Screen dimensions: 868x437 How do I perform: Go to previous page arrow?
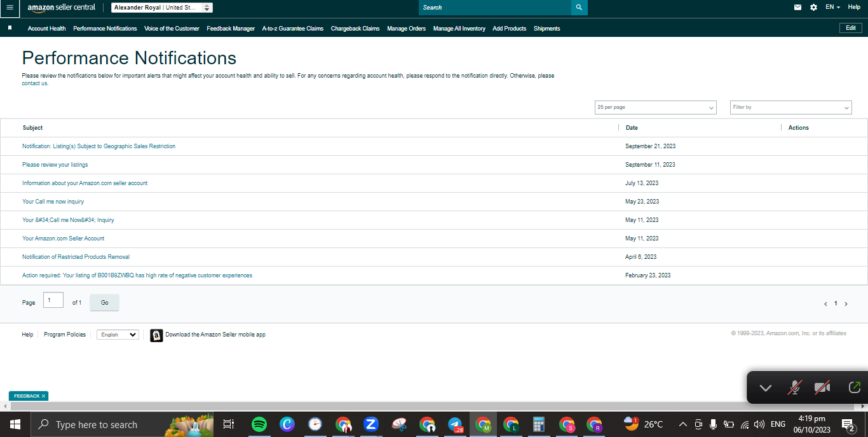pos(825,304)
